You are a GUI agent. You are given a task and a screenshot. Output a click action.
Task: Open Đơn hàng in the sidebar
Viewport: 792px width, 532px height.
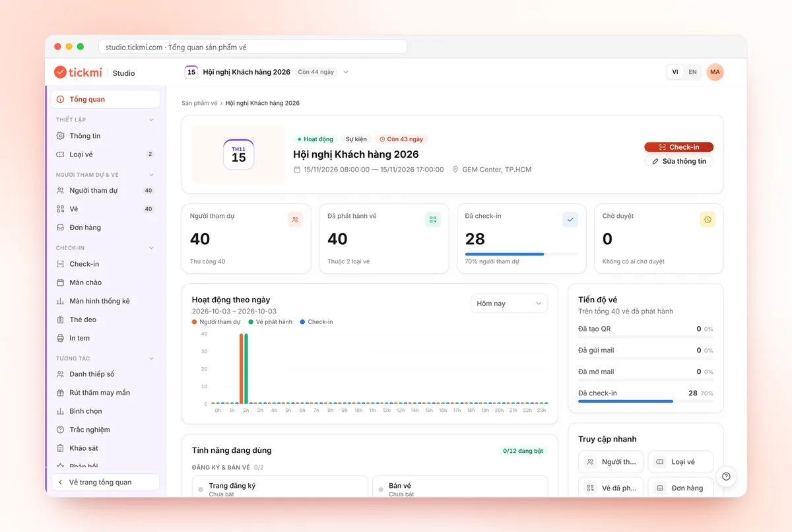click(x=106, y=228)
